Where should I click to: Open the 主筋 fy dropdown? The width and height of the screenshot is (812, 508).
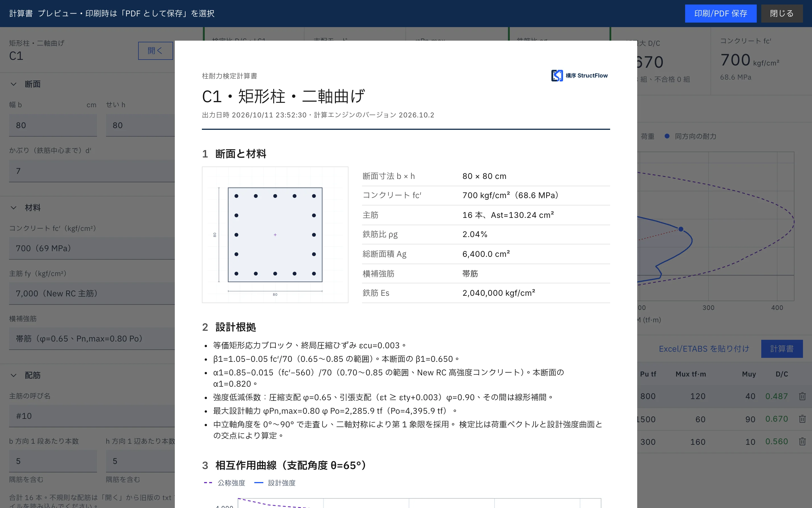[92, 293]
